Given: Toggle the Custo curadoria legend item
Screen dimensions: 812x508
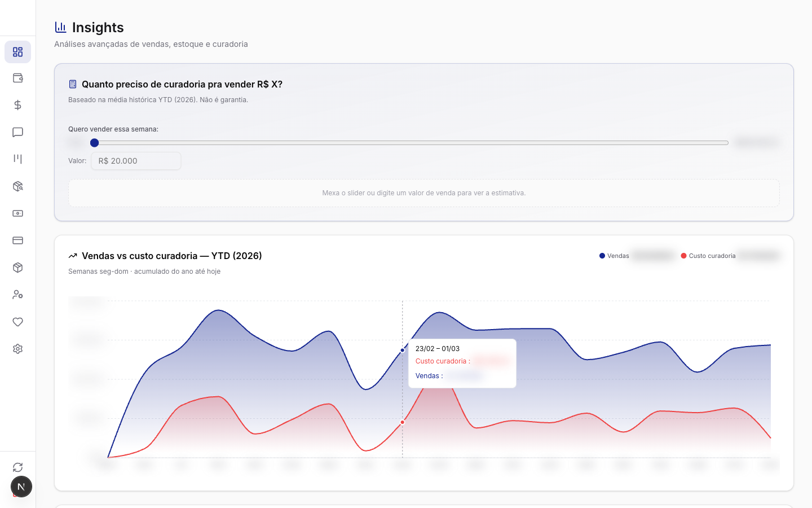Looking at the screenshot, I should tap(708, 256).
